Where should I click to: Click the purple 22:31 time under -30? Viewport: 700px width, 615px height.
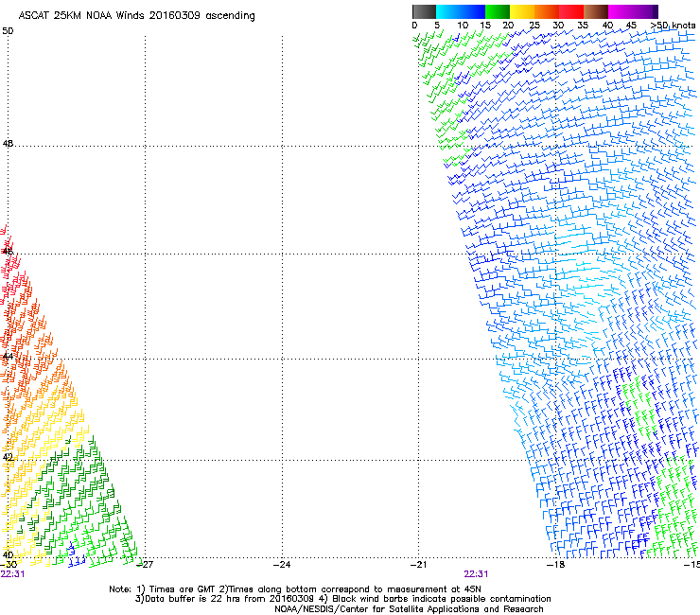[x=12, y=574]
